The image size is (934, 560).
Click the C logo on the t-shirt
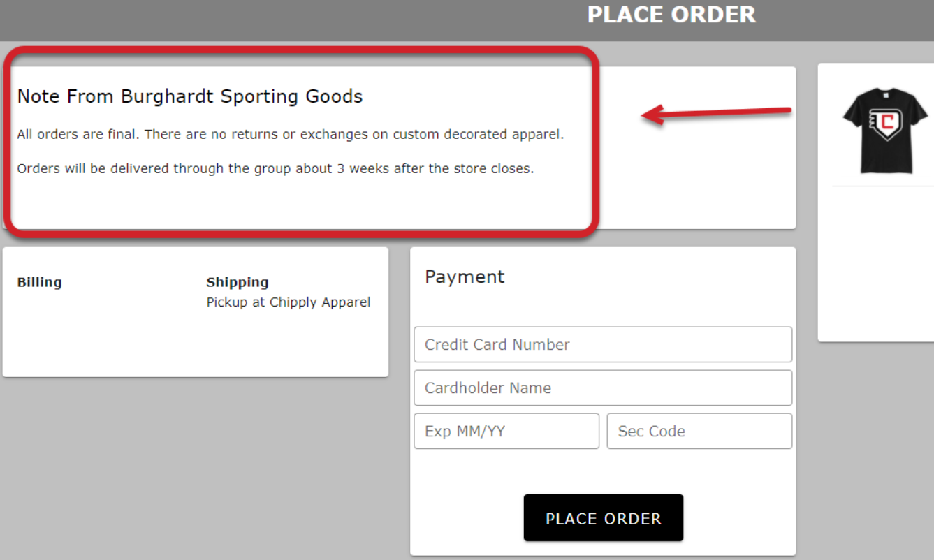(x=885, y=121)
